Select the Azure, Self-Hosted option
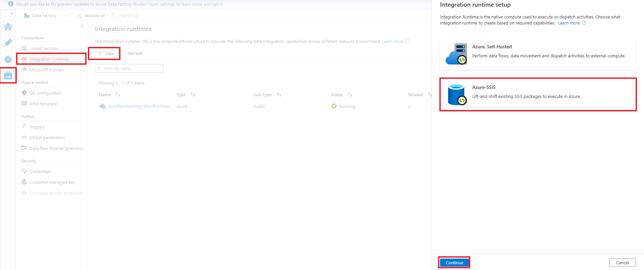The width and height of the screenshot is (644, 270). tap(538, 54)
